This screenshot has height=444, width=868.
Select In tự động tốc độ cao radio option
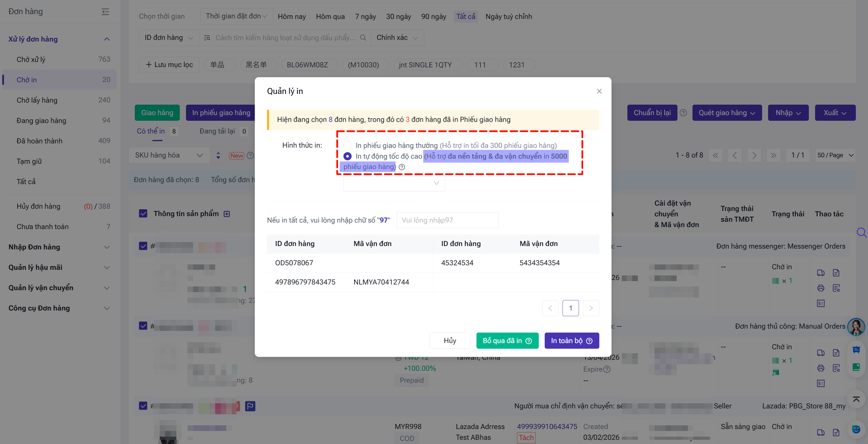point(347,156)
